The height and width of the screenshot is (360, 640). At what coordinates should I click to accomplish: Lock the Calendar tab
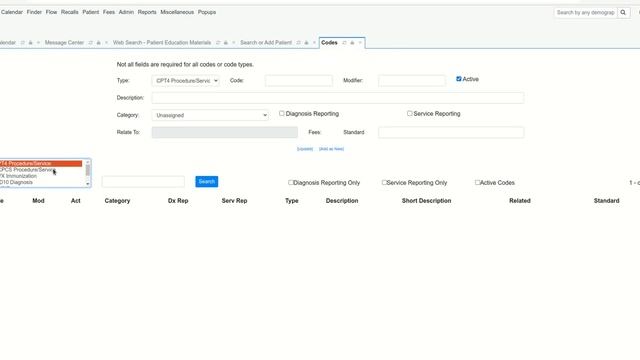coord(30,43)
